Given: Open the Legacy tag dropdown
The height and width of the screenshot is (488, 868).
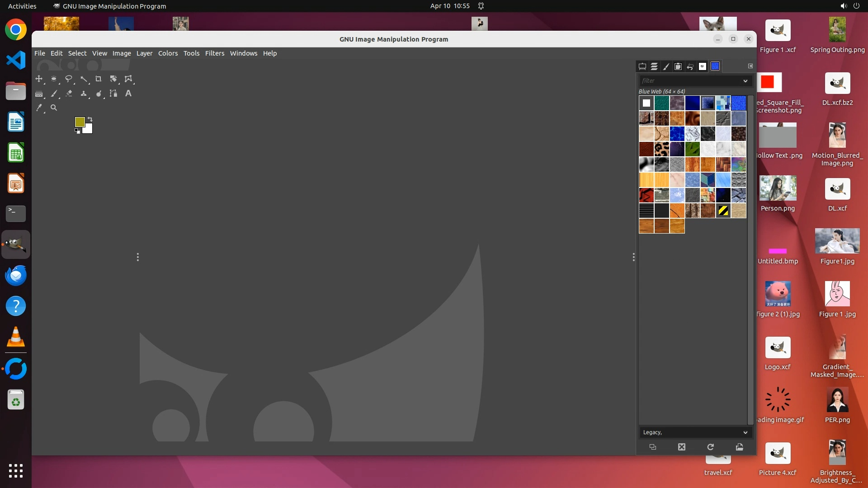Looking at the screenshot, I should coord(745,432).
